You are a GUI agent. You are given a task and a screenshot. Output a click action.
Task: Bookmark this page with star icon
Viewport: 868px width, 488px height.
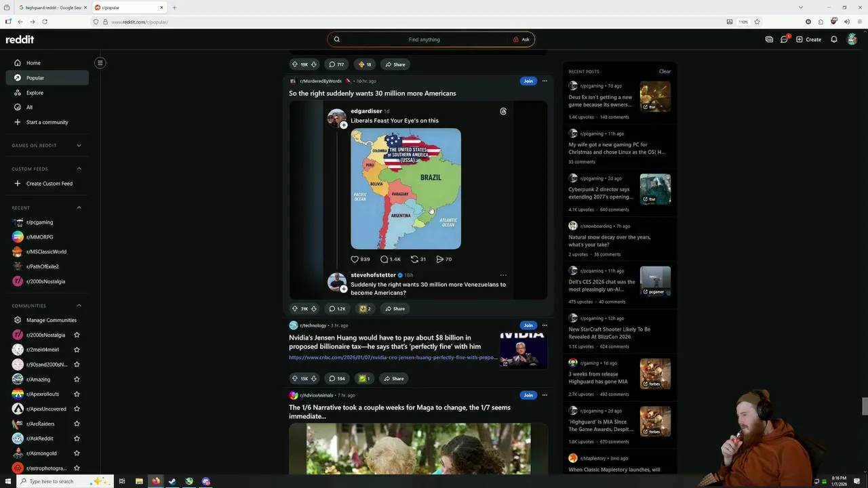click(757, 22)
